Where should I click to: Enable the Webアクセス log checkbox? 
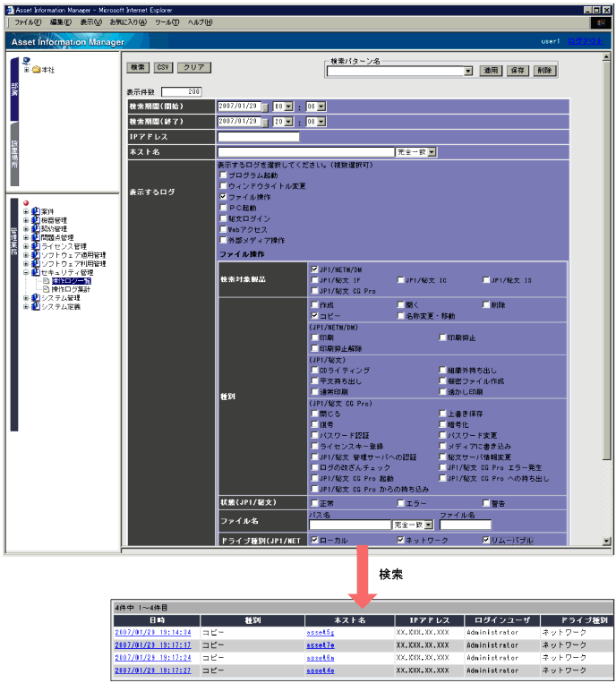click(223, 229)
